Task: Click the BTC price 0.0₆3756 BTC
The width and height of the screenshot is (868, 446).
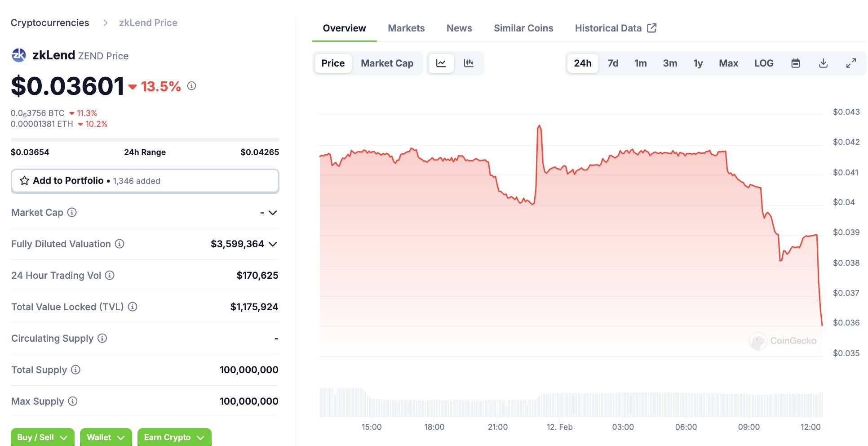Action: click(38, 113)
